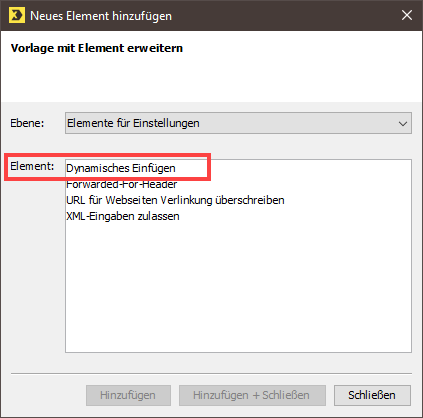Close the Neues Element hinzufügen dialog
This screenshot has height=418, width=423.
point(407,15)
